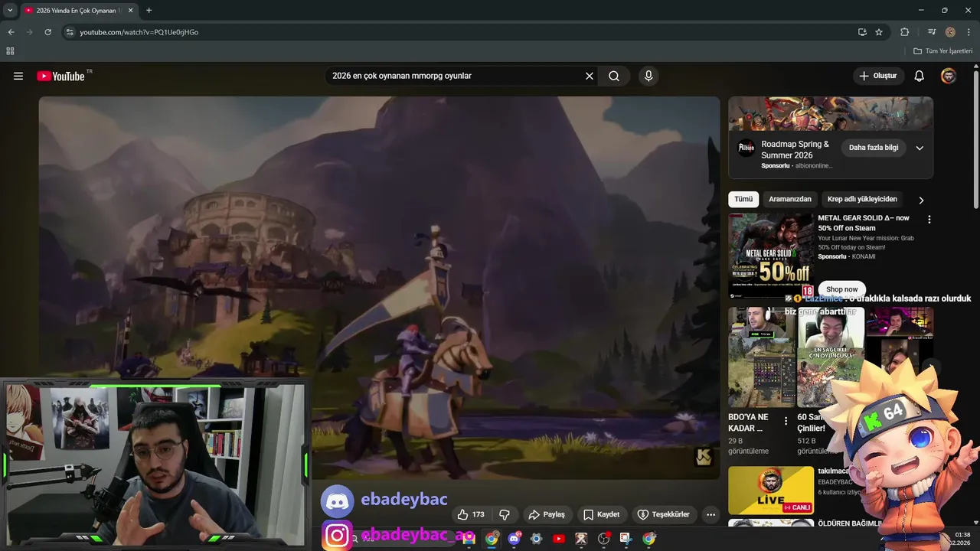Image resolution: width=980 pixels, height=551 pixels.
Task: Clear the YouTube search text
Action: point(590,76)
